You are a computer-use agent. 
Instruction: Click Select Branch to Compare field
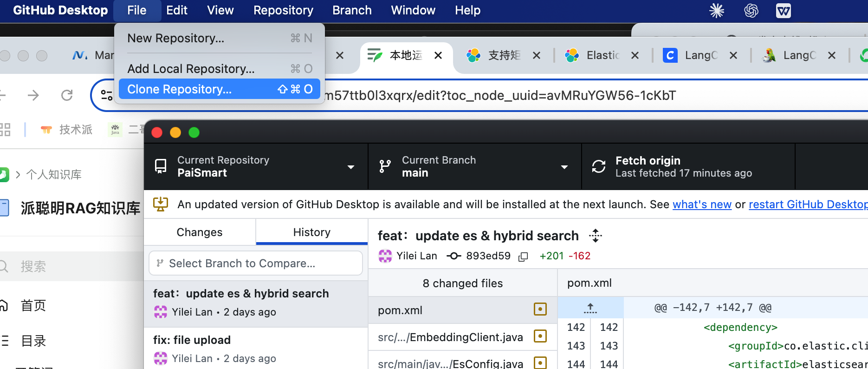click(255, 264)
